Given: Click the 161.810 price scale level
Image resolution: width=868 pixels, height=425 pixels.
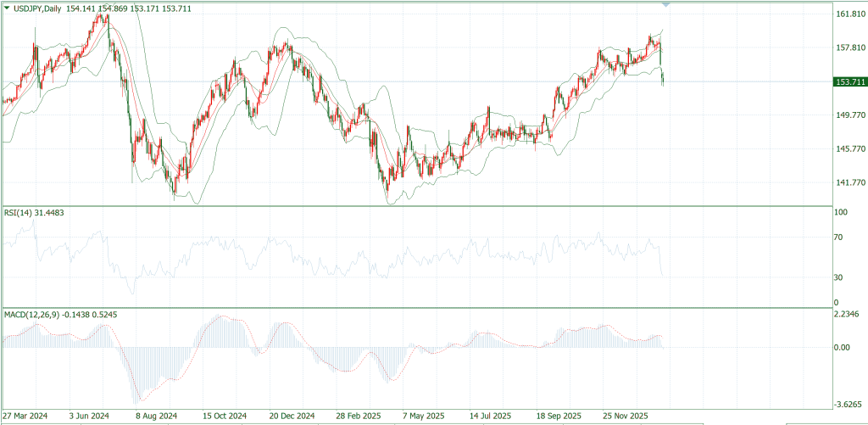Looking at the screenshot, I should click(x=849, y=14).
